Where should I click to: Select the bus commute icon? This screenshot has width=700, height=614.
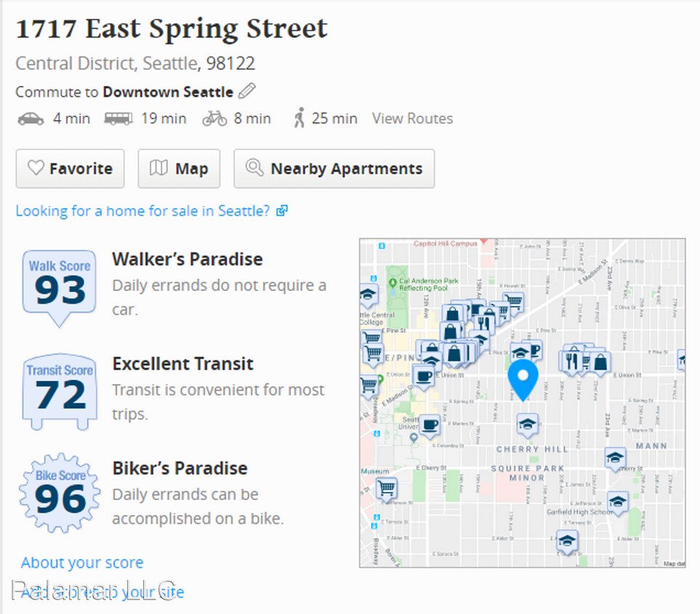(x=118, y=119)
